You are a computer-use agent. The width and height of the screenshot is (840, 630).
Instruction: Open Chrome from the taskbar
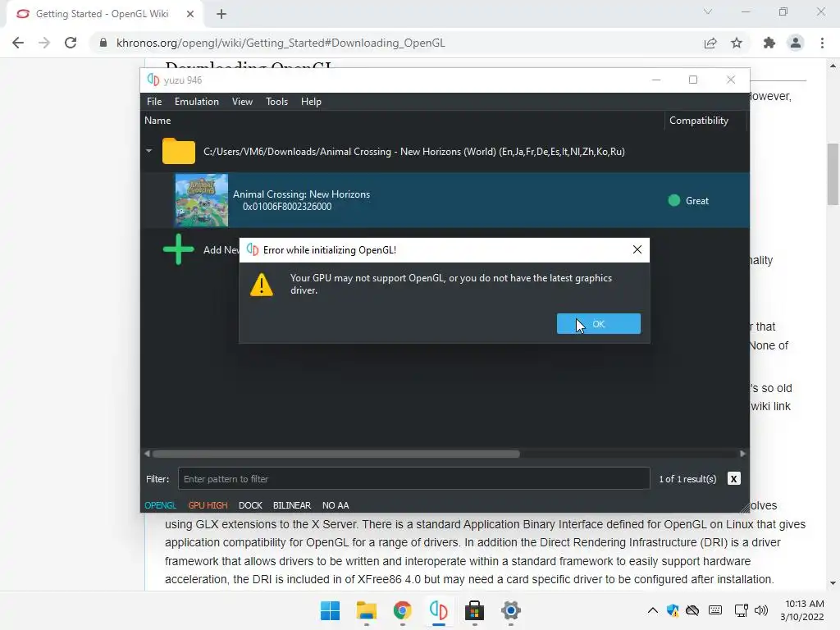pos(402,610)
